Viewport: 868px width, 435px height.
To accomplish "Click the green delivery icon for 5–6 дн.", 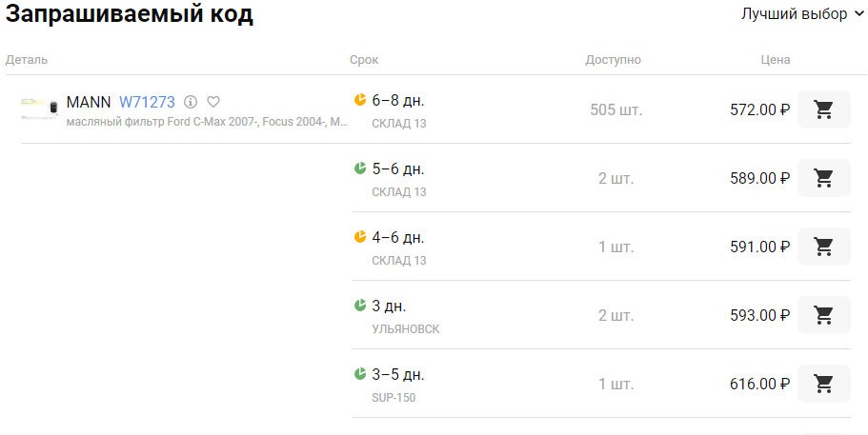I will [x=360, y=168].
